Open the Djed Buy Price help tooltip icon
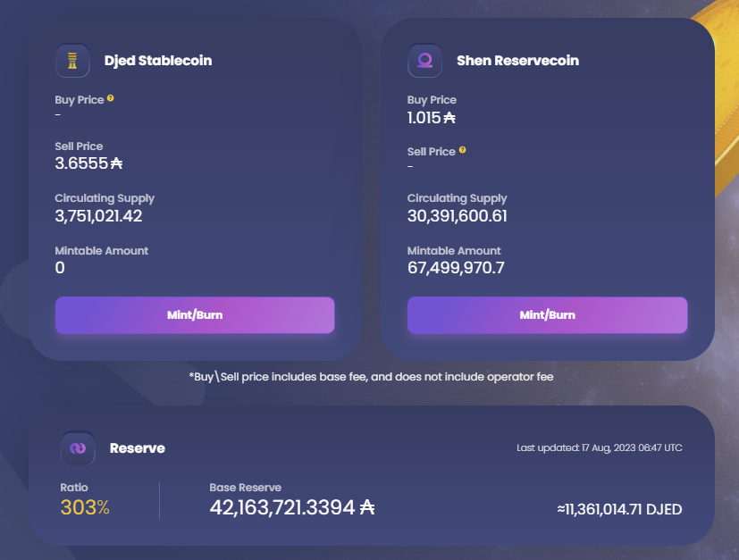 [110, 98]
